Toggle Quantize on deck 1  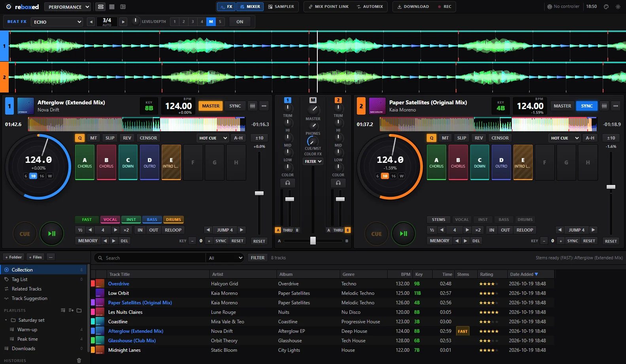click(80, 138)
